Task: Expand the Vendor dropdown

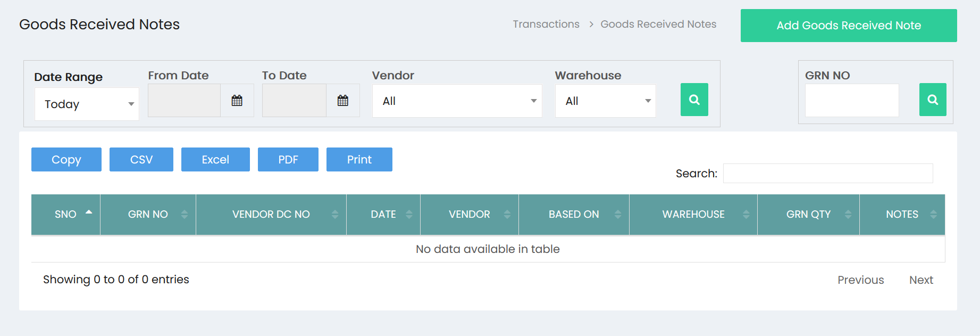Action: coord(457,101)
